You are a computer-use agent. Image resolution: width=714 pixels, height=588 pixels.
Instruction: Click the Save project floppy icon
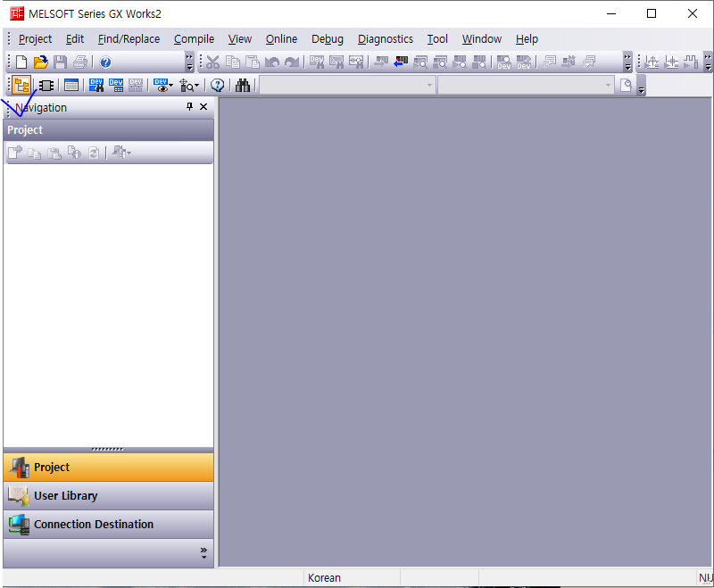click(x=60, y=62)
